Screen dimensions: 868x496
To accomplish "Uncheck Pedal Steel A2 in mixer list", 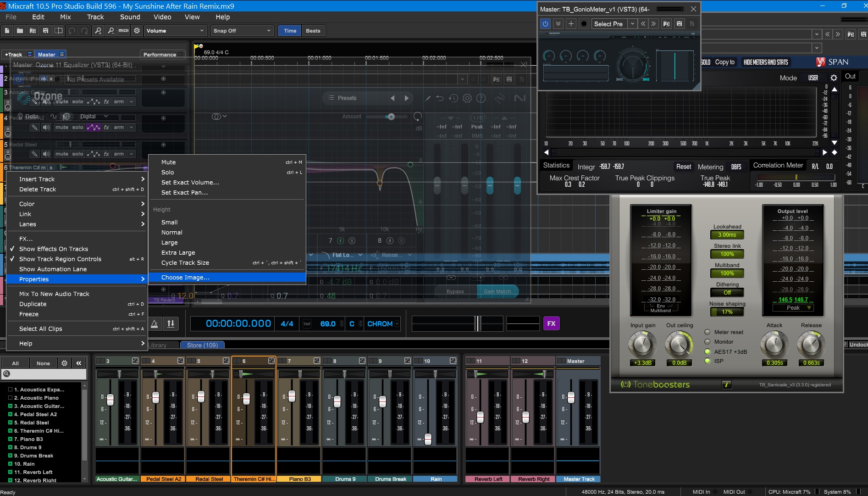I will coord(10,414).
